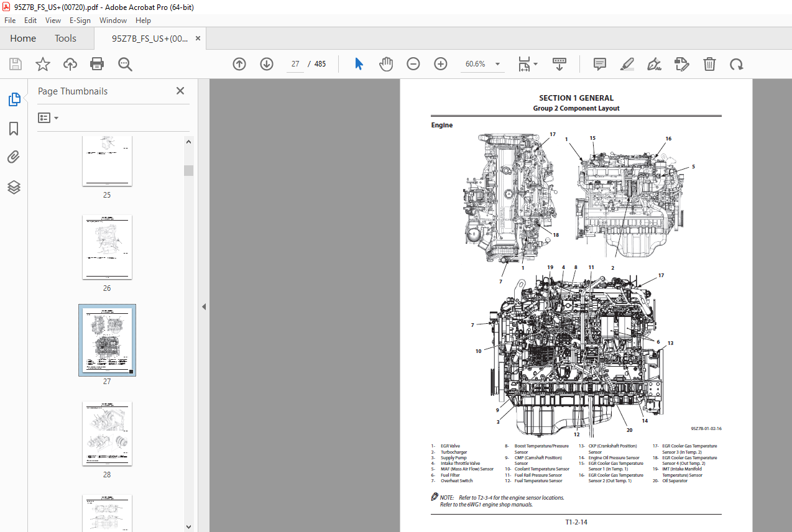Open the Find text magnifier
Image resolution: width=792 pixels, height=532 pixels.
pos(125,64)
